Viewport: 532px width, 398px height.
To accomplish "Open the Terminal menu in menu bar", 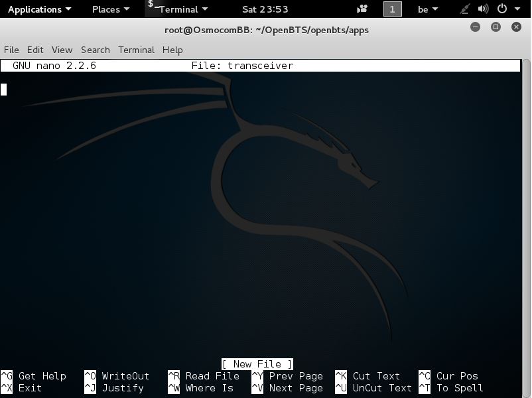I will (136, 50).
